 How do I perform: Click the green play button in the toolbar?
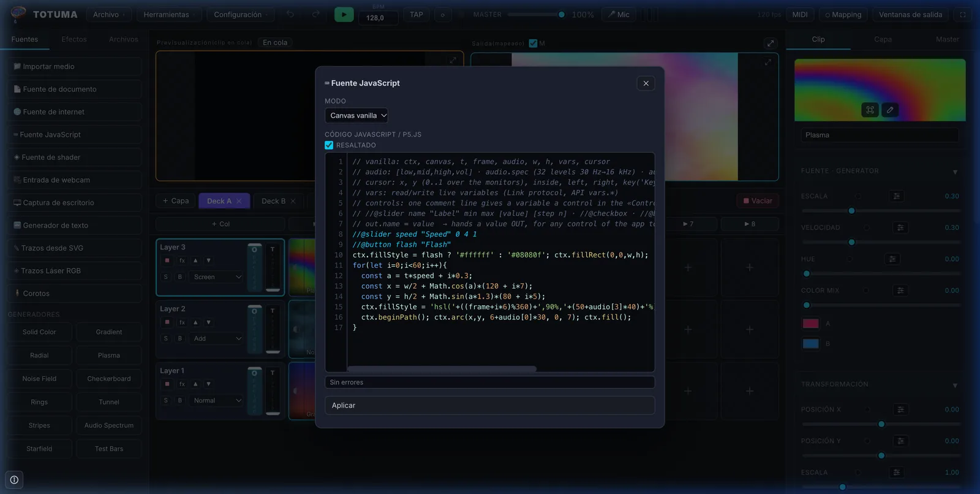(344, 15)
